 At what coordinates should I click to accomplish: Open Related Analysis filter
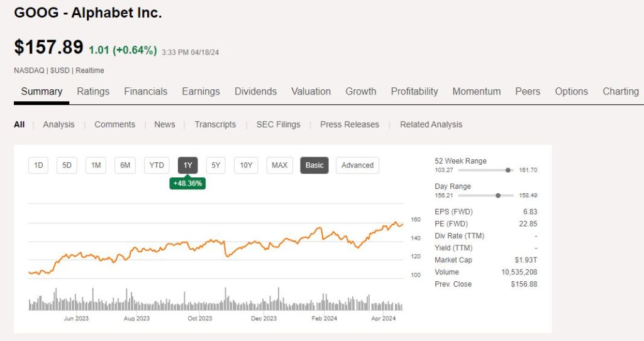point(431,125)
